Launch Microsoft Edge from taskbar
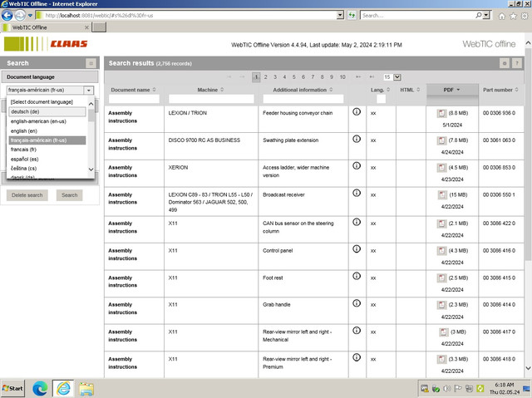 [x=40, y=389]
